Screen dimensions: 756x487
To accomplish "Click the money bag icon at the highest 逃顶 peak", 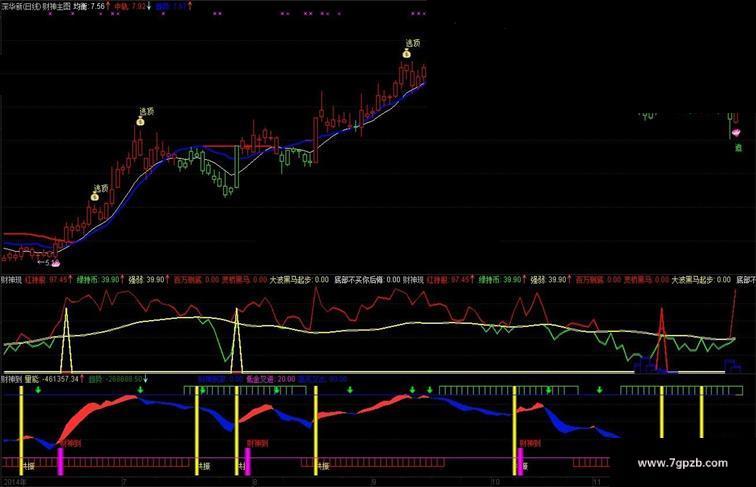I will tap(406, 53).
